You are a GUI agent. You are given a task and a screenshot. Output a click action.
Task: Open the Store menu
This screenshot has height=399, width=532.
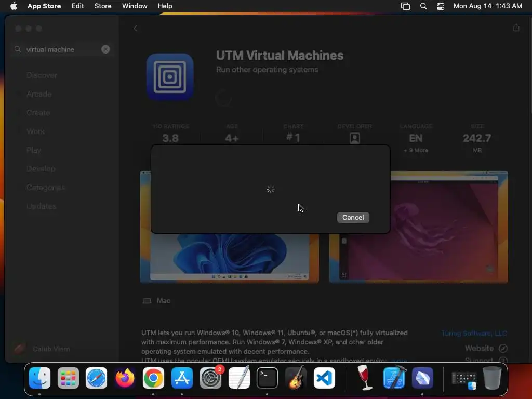click(x=103, y=6)
